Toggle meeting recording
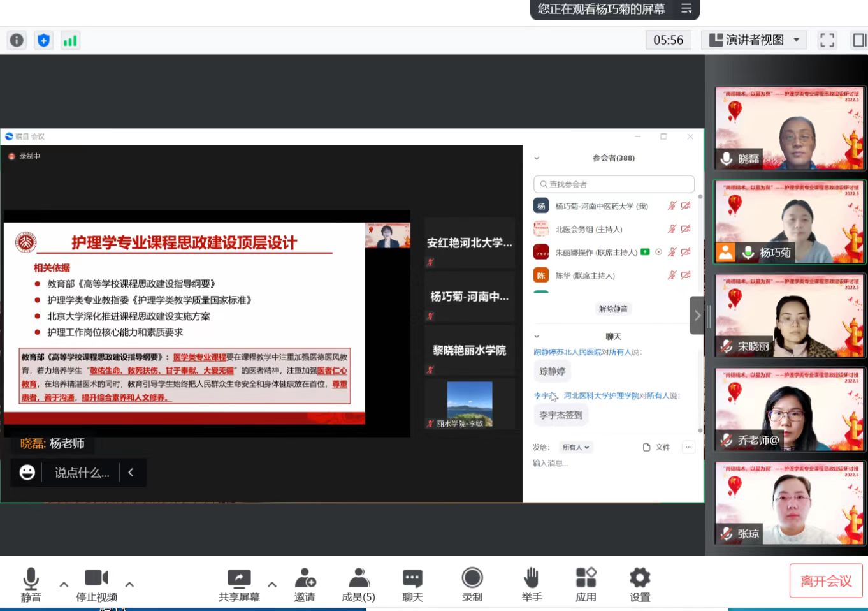 click(472, 584)
